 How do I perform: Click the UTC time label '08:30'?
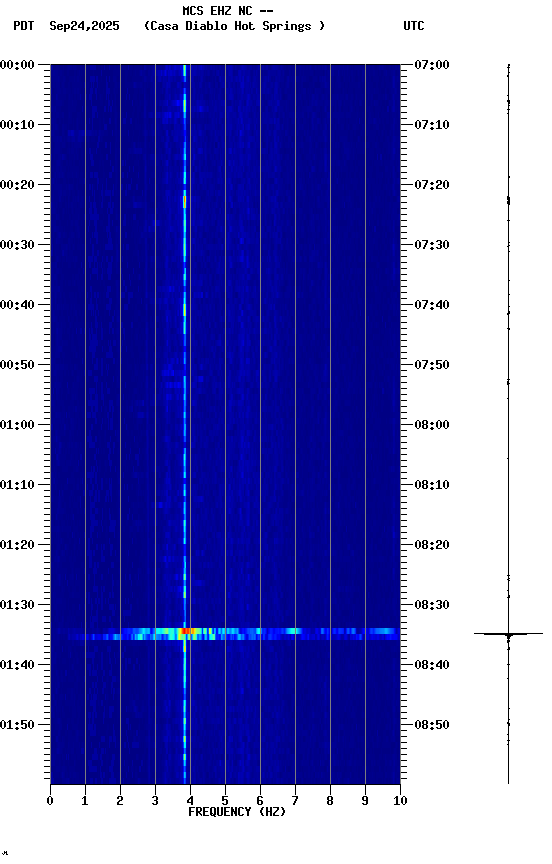coord(432,605)
